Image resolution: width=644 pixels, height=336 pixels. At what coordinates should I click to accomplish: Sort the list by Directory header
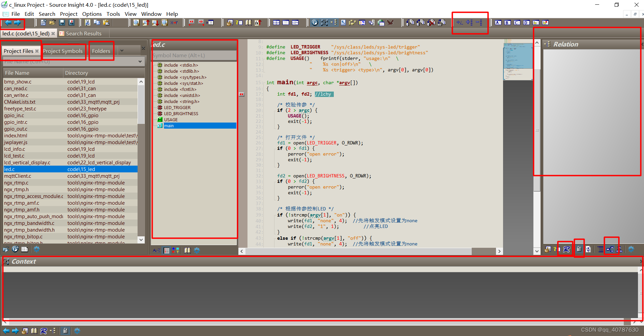(104, 73)
